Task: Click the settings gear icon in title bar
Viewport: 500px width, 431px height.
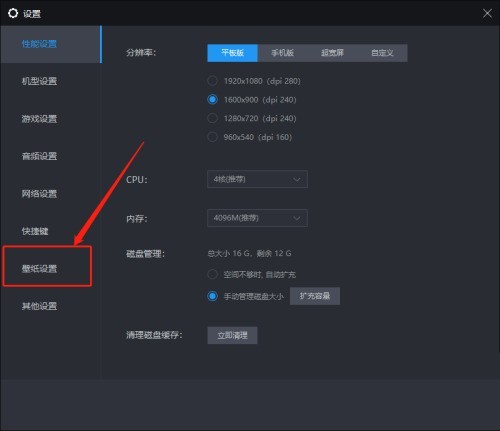Action: pos(13,13)
